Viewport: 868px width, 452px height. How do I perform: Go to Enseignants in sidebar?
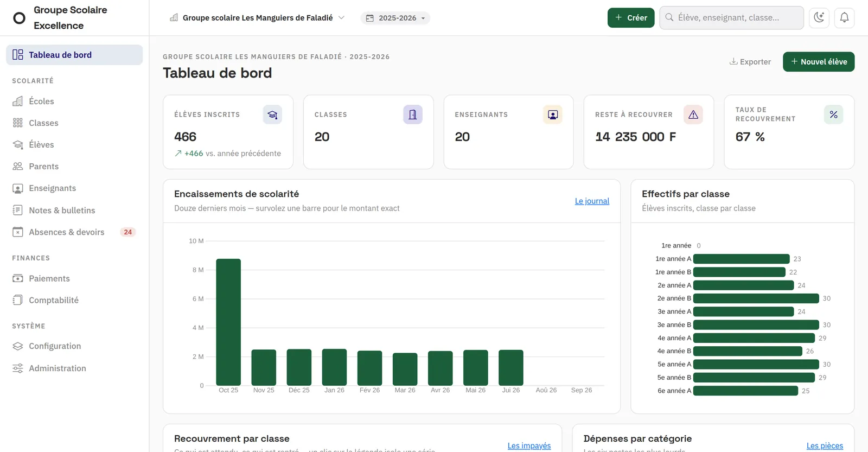[74, 188]
